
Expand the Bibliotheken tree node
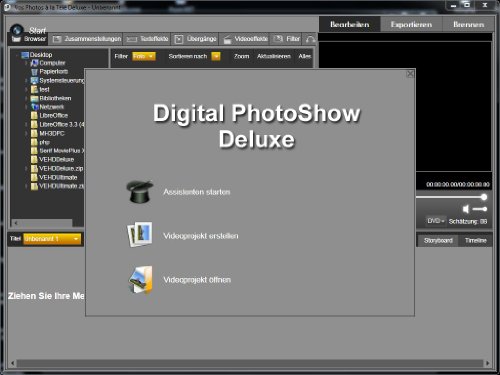coord(26,98)
